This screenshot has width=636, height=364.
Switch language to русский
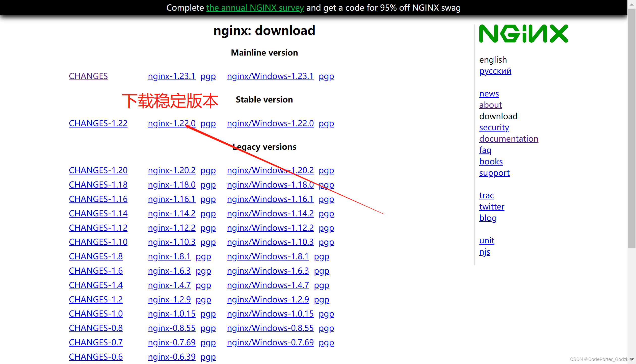(x=495, y=71)
